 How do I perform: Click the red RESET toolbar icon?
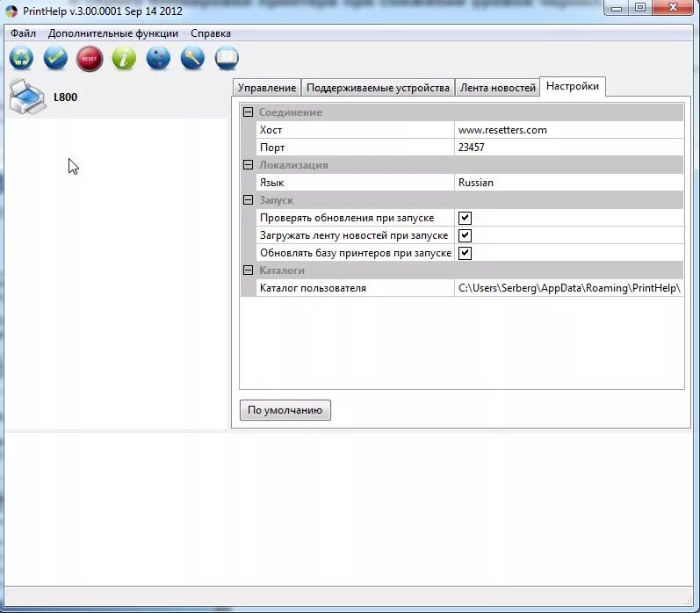click(x=90, y=59)
